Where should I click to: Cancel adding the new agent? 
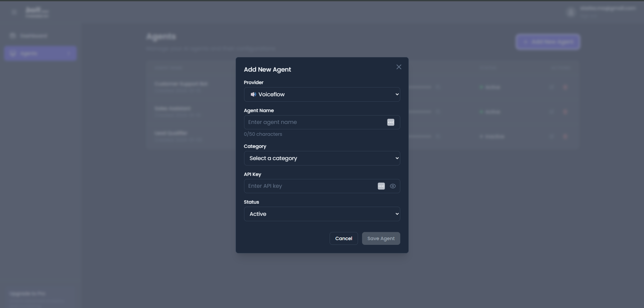pos(343,238)
